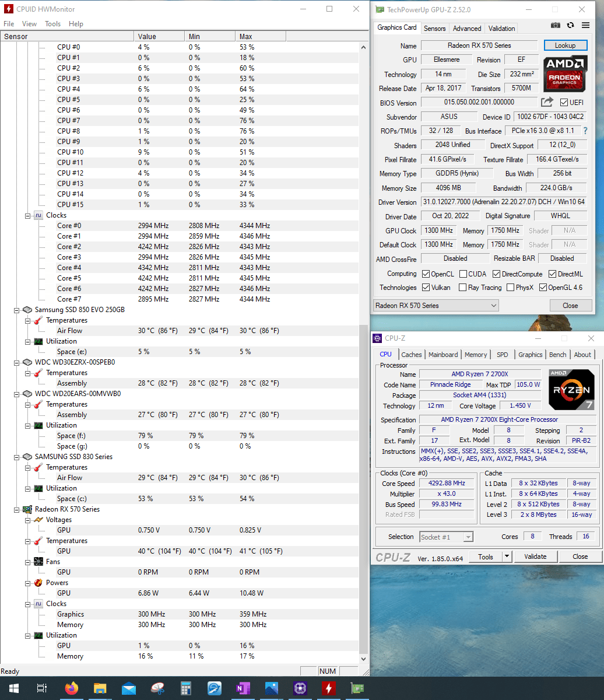Screen dimensions: 604x700
Task: Switch to the GPU-Z Sensors tab
Action: (434, 28)
